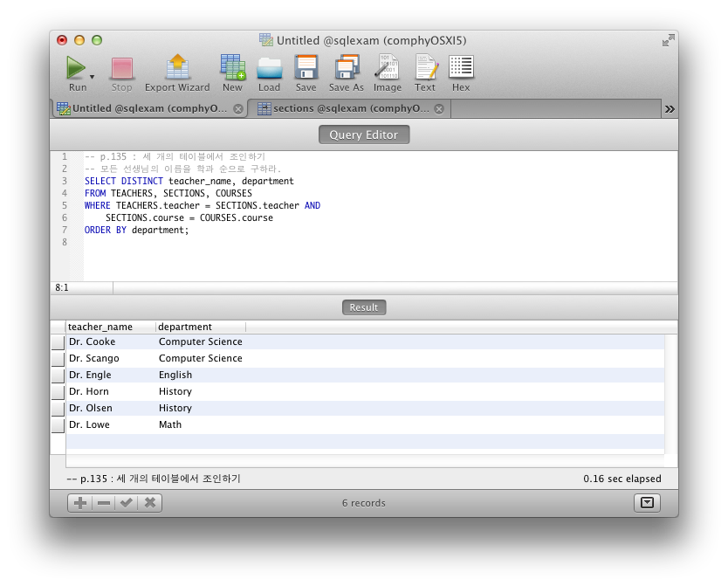The image size is (728, 586).
Task: Select the sections @sqlexam tab
Action: click(x=349, y=108)
